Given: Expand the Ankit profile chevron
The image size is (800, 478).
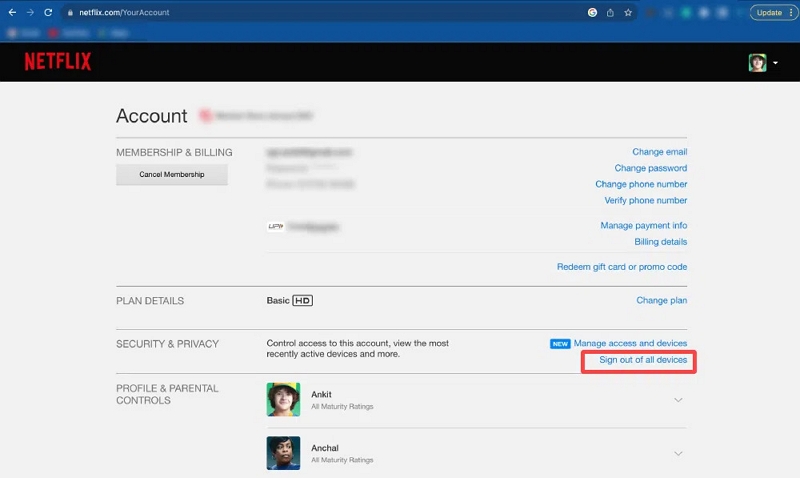Looking at the screenshot, I should tap(678, 400).
